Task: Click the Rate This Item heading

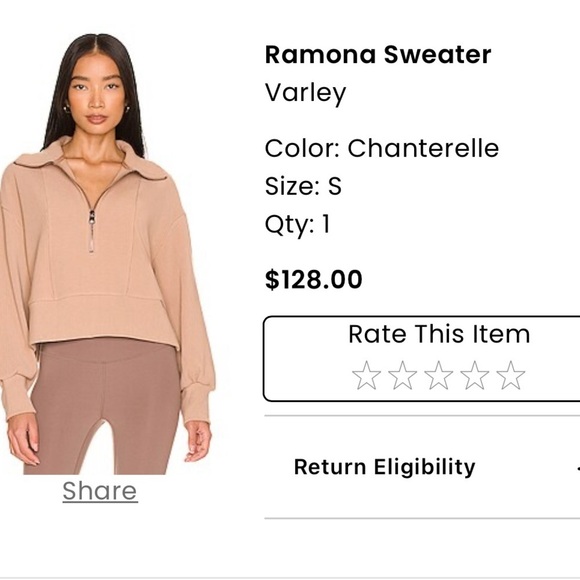Action: [439, 334]
